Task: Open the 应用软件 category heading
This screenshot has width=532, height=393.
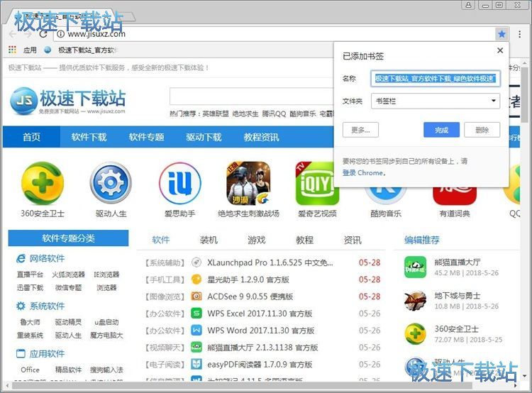Action: 47,354
